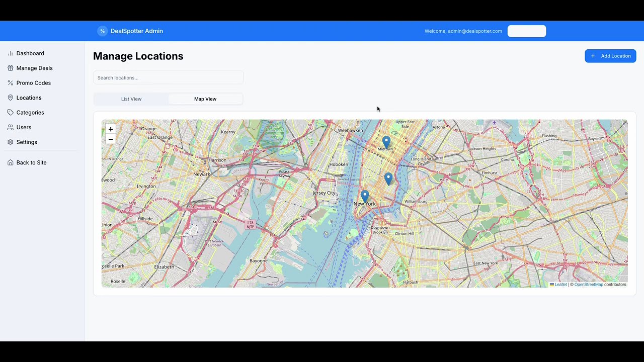Click the Upper East Side map label
The width and height of the screenshot is (644, 362).
point(405,124)
